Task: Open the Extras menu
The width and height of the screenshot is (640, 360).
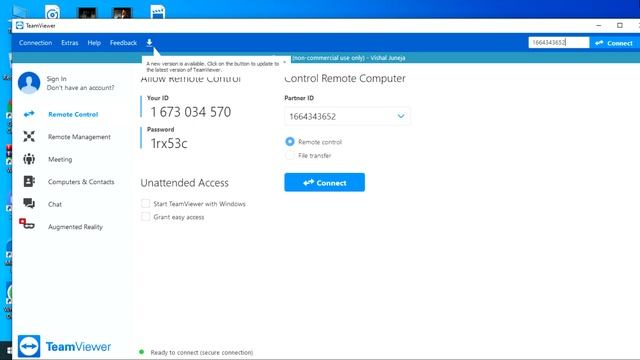Action: tap(70, 43)
